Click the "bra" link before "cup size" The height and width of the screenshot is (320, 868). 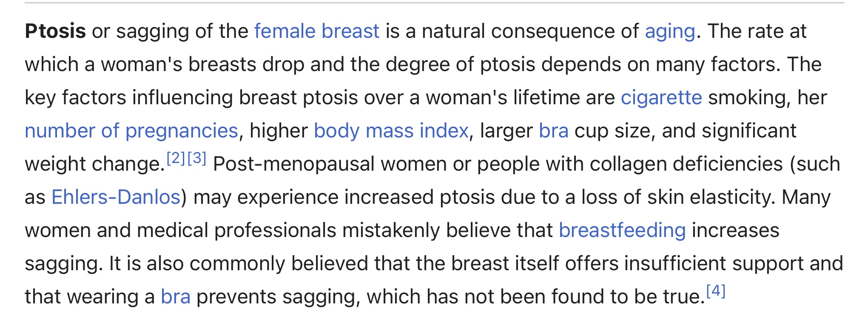554,131
